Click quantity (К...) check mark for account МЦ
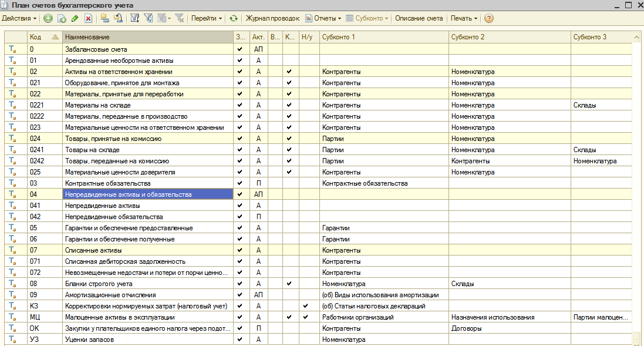Image resolution: width=644 pixels, height=346 pixels. pyautogui.click(x=289, y=317)
